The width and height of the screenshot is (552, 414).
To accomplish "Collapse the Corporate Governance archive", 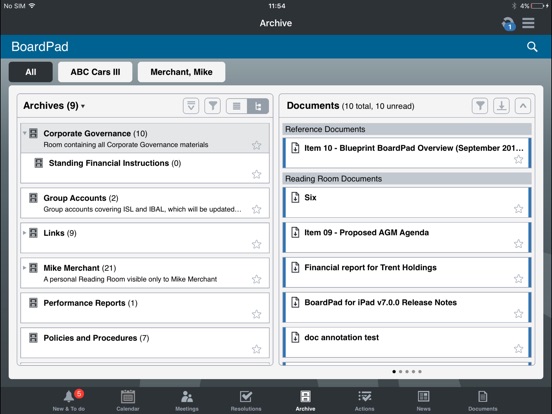I will [25, 133].
